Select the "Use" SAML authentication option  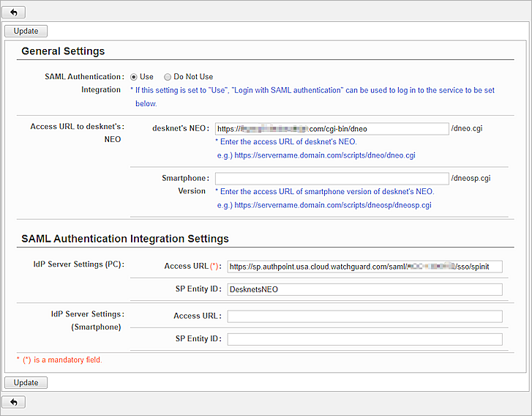135,77
